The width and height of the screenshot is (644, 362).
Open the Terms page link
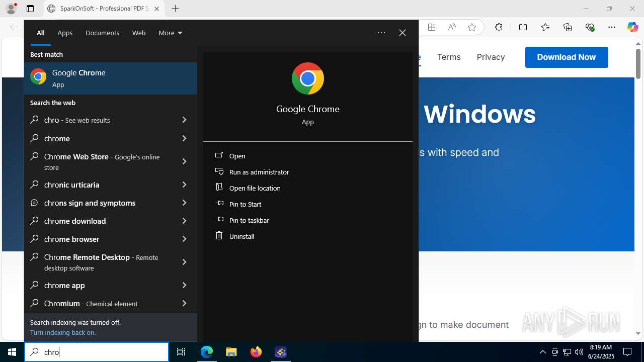(x=449, y=57)
